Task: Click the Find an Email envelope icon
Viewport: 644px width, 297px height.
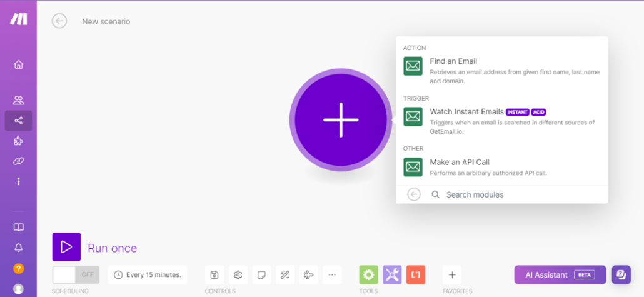Action: click(x=413, y=66)
